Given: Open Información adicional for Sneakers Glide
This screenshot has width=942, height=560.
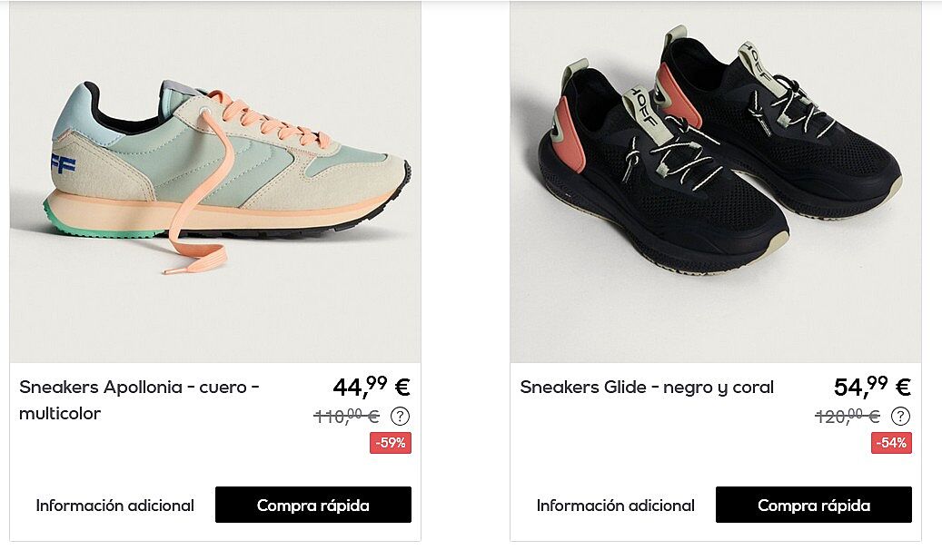Looking at the screenshot, I should tap(615, 506).
